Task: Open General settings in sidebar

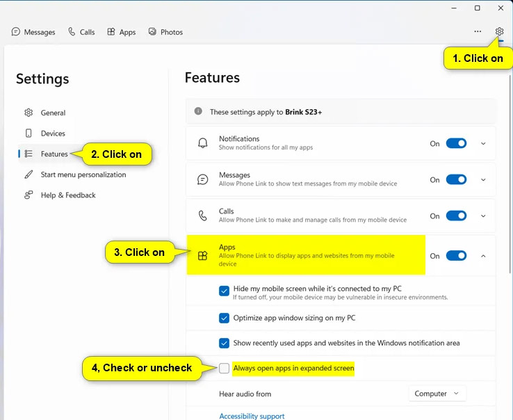Action: click(53, 113)
